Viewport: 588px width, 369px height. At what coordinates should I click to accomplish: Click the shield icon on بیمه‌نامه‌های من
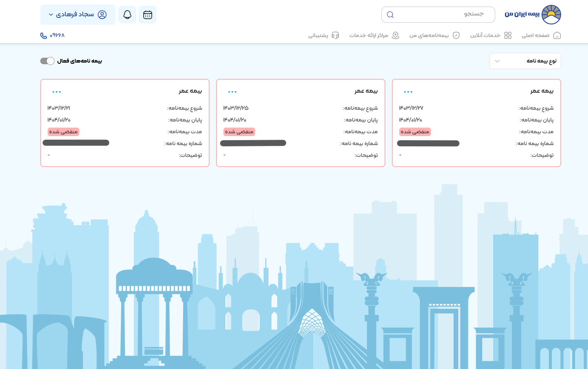coord(456,35)
